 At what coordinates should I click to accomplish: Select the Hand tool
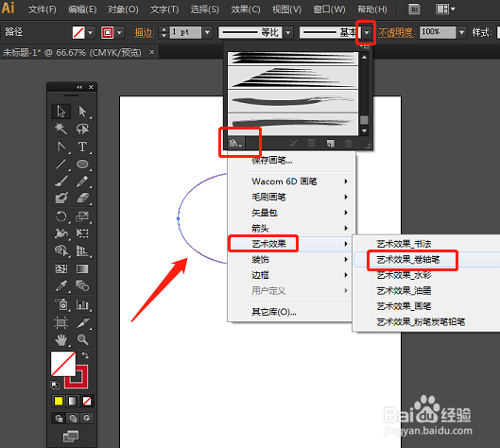[60, 340]
